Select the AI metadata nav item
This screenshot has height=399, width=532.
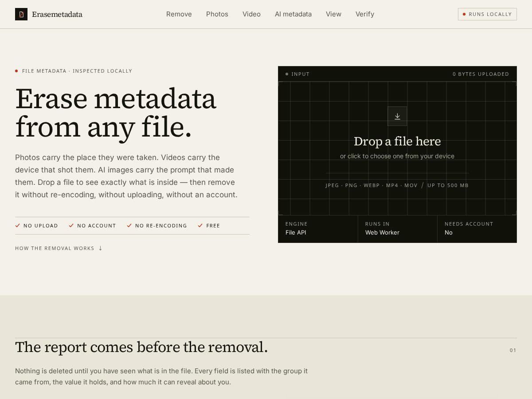coord(293,14)
